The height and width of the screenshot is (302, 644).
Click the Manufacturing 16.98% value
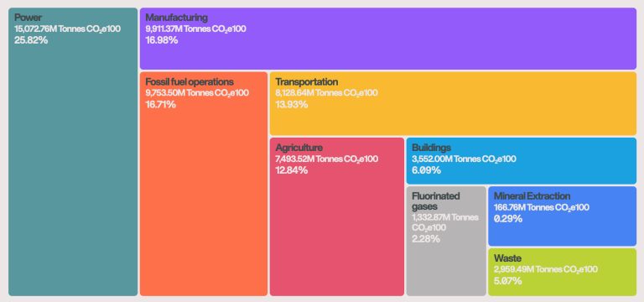click(162, 40)
